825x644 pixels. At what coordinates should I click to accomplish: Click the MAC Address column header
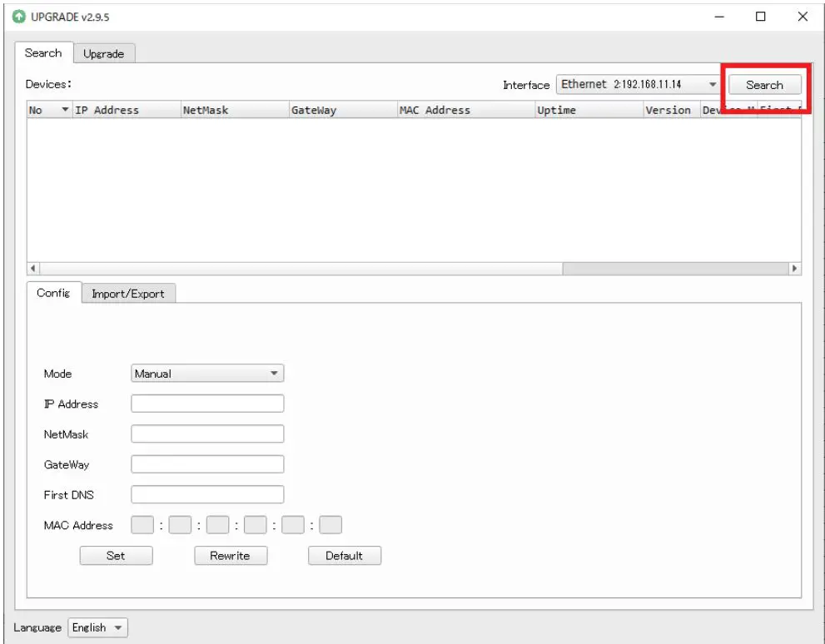pos(466,110)
